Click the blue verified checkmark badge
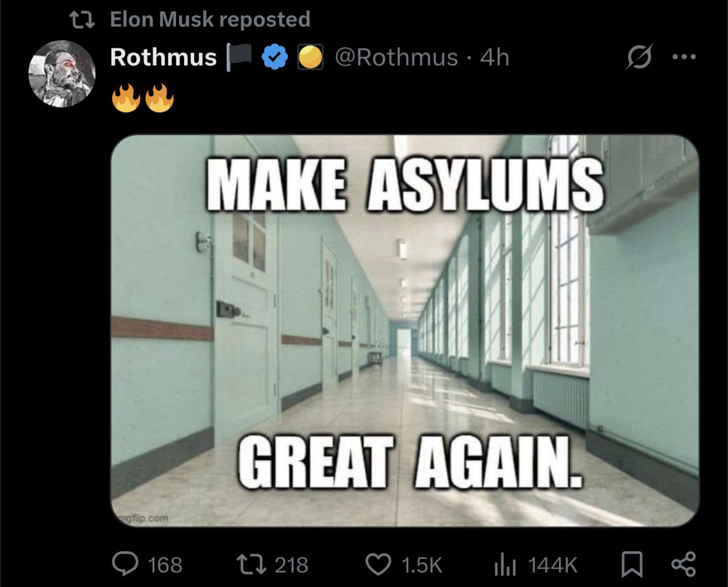 coord(275,57)
